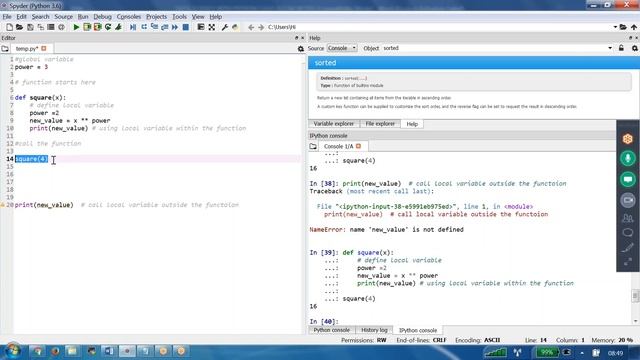Stop debugging with blue square icon

point(186,27)
